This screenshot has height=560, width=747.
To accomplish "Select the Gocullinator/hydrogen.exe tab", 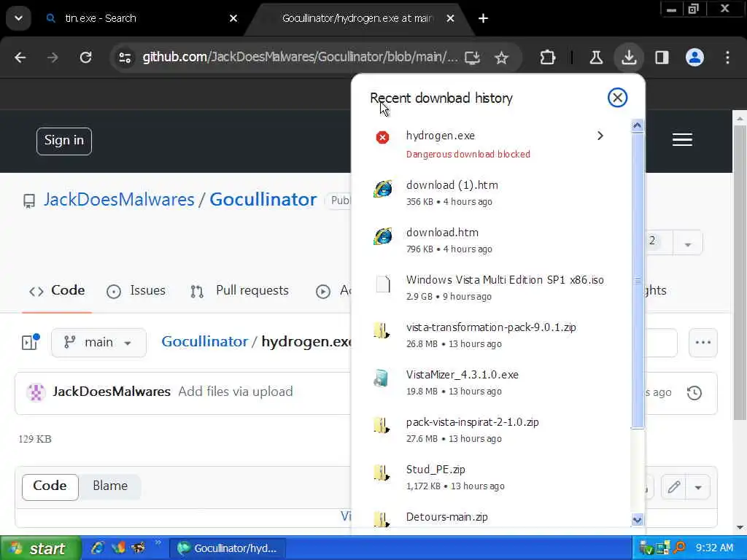I will coord(357,18).
